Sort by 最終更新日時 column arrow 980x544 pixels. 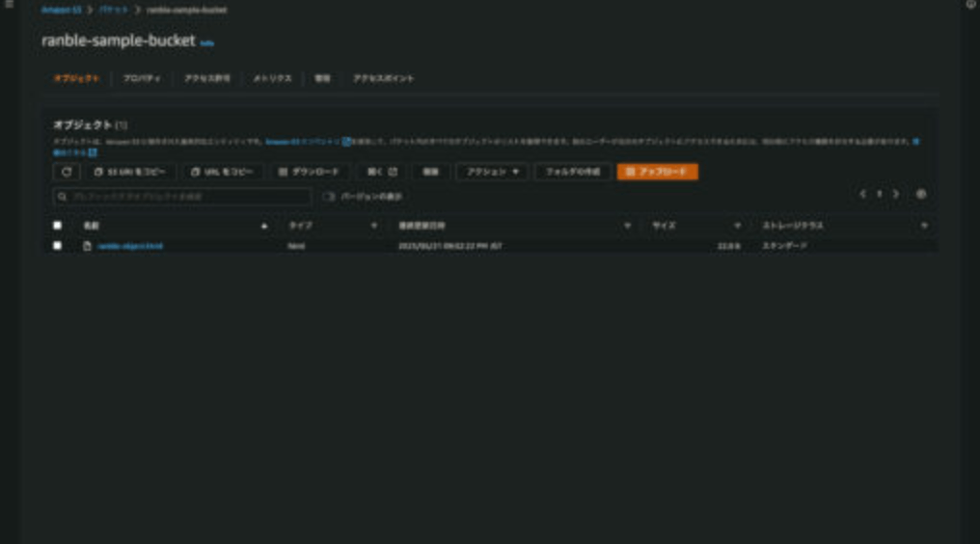tap(627, 226)
